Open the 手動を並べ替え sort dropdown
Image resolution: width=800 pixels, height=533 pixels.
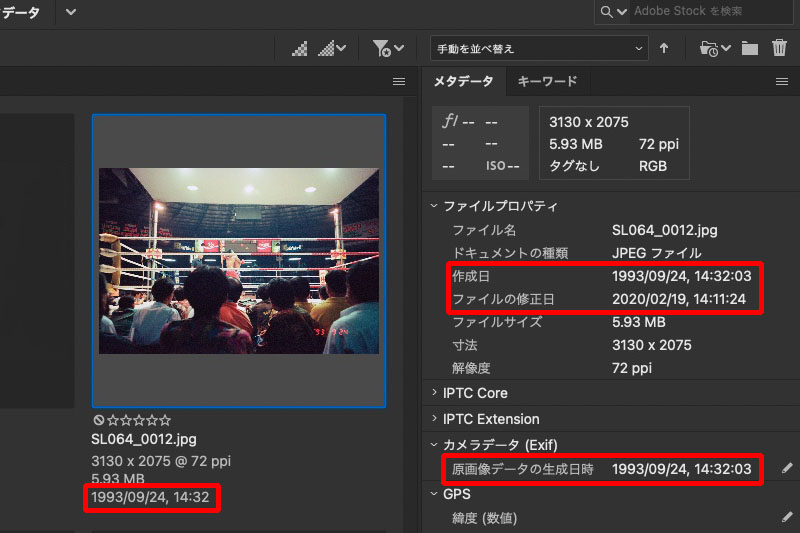[x=539, y=48]
